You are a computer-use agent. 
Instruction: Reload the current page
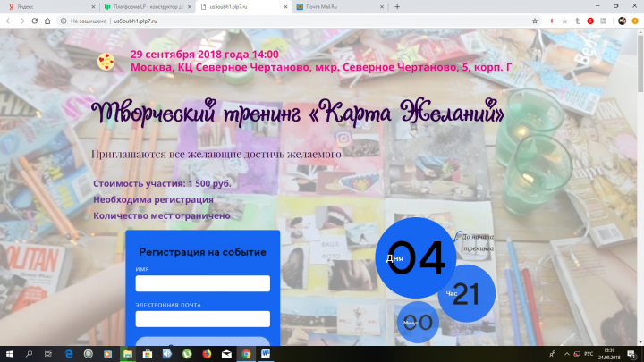click(35, 21)
